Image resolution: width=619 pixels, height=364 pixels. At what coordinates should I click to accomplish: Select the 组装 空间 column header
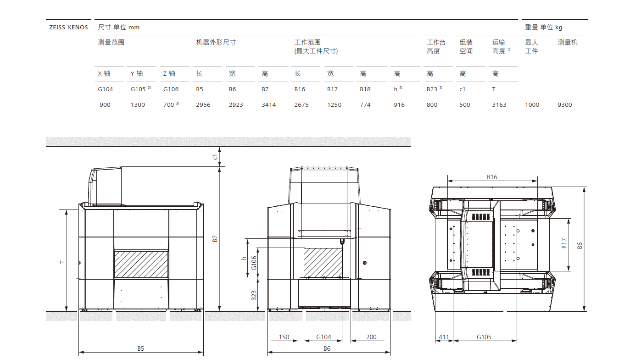click(x=466, y=47)
